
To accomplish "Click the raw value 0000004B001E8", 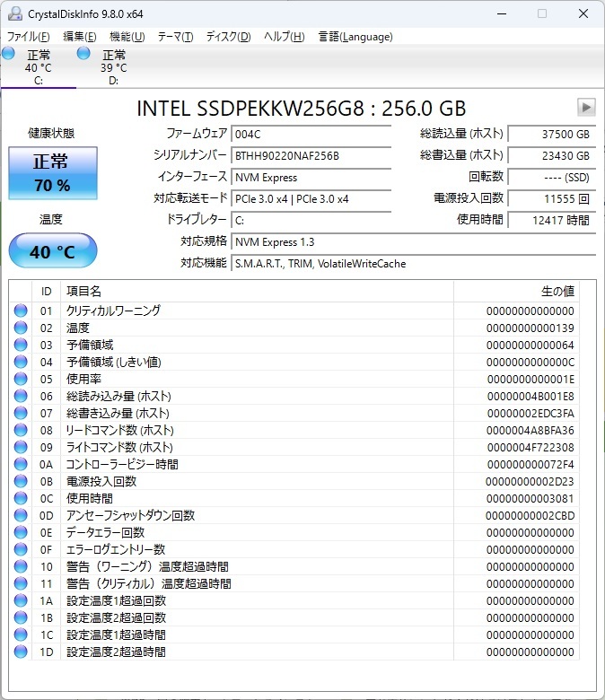I will 530,396.
